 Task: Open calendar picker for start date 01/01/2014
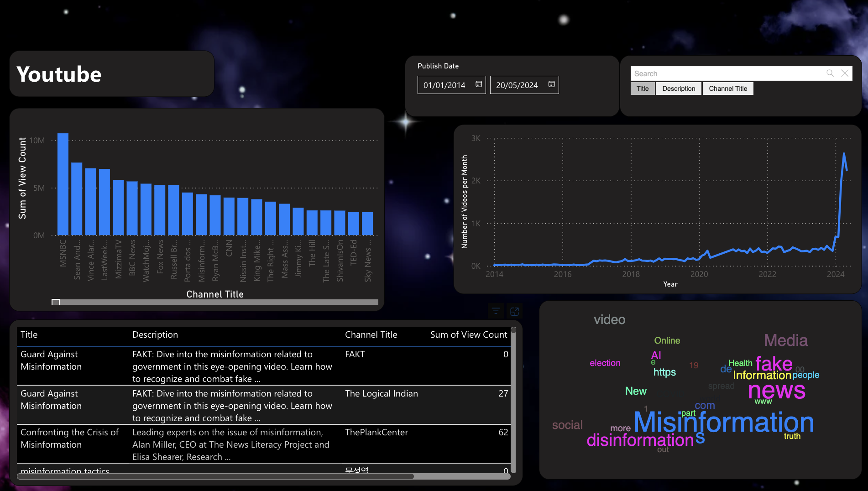tap(479, 84)
